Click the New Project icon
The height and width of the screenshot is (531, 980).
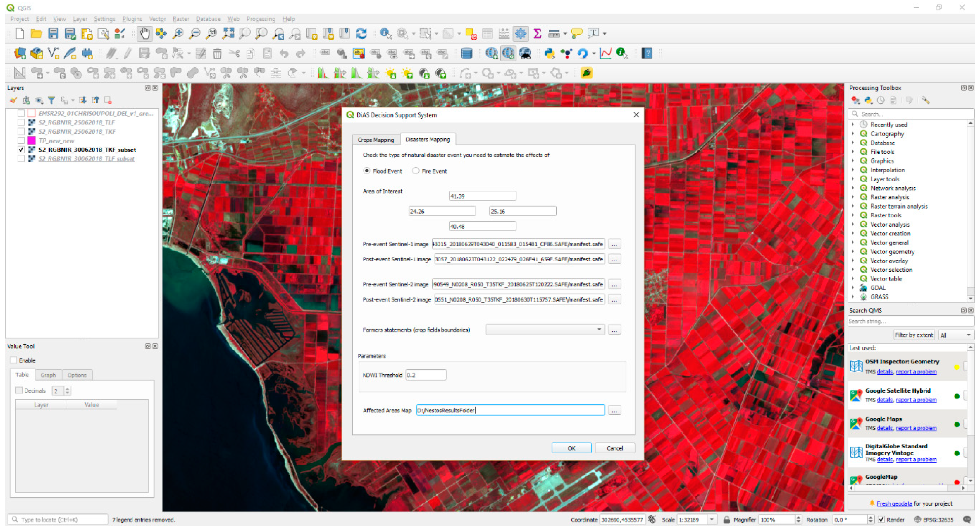click(x=20, y=34)
